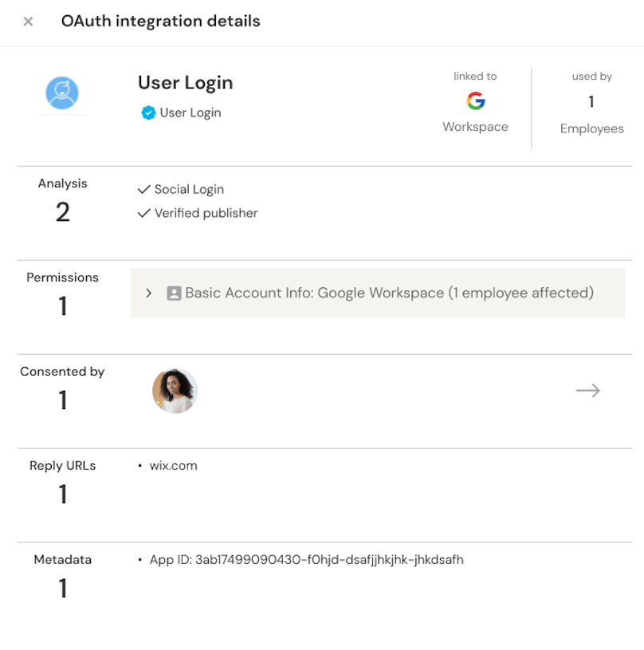This screenshot has height=650, width=644.
Task: Click the Social Login checkmark icon
Action: [143, 190]
